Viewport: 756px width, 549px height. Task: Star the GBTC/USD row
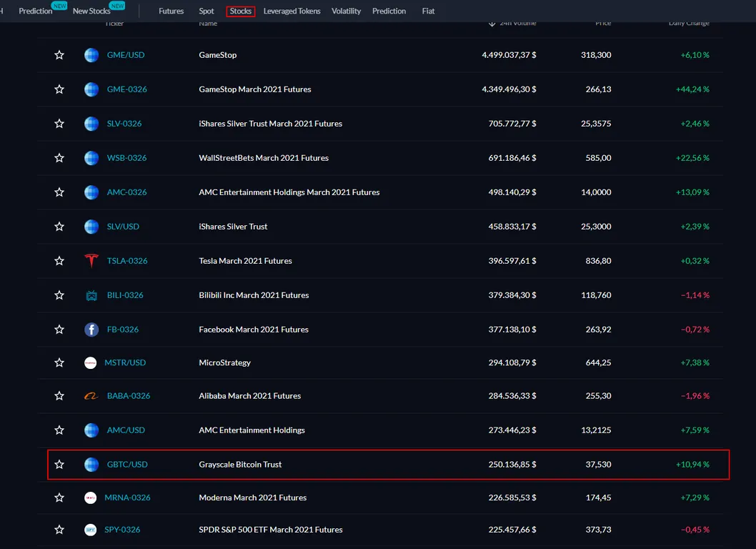click(x=59, y=465)
